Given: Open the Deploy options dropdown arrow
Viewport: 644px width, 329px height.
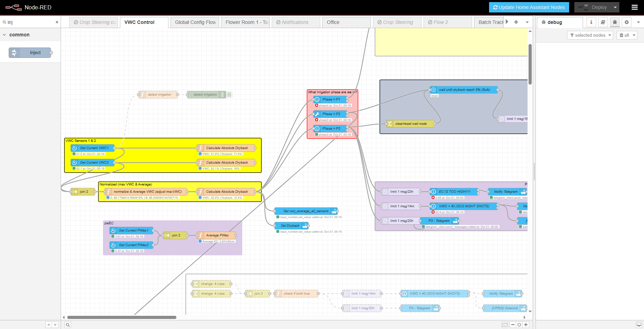Looking at the screenshot, I should click(615, 7).
